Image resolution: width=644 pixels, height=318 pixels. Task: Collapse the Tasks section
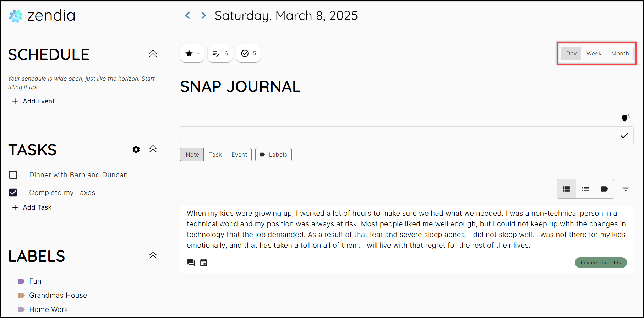click(153, 149)
